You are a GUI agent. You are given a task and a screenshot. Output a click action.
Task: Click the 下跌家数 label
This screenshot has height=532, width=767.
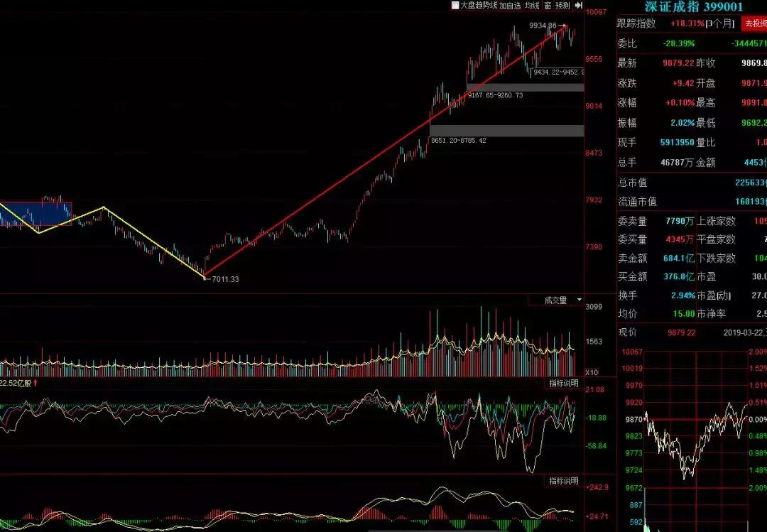(x=716, y=258)
